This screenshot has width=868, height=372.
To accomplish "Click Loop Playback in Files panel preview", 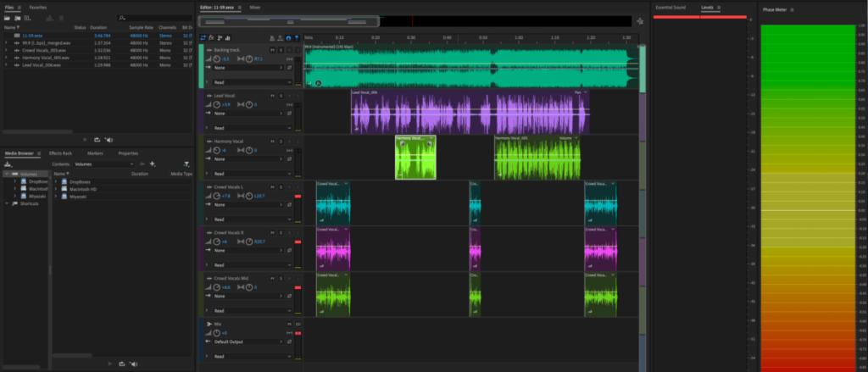I will (97, 138).
